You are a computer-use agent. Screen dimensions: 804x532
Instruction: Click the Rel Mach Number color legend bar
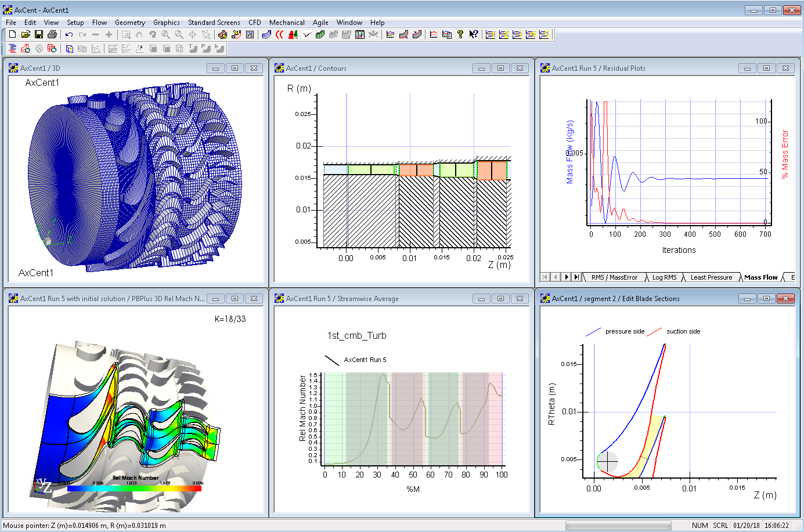tap(134, 488)
